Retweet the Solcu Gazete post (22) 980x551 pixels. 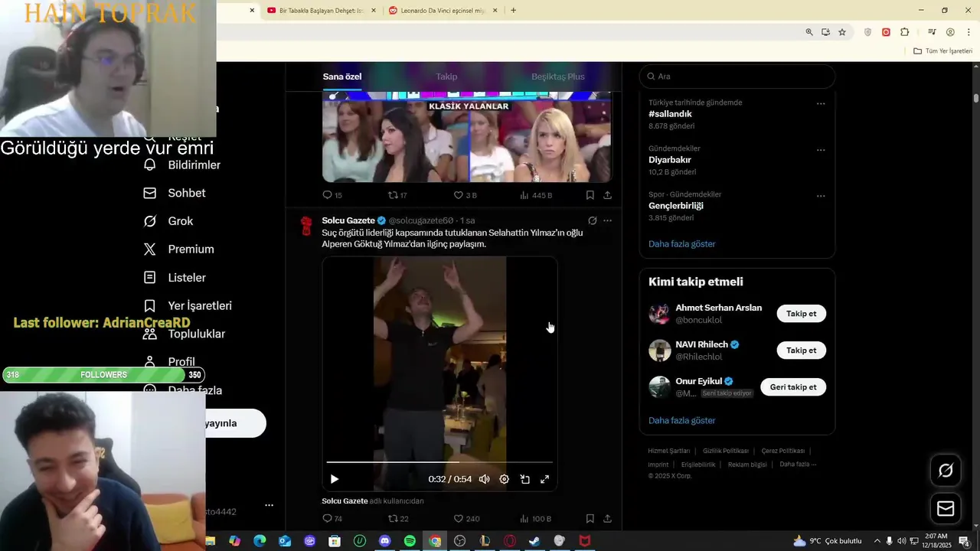tap(398, 519)
